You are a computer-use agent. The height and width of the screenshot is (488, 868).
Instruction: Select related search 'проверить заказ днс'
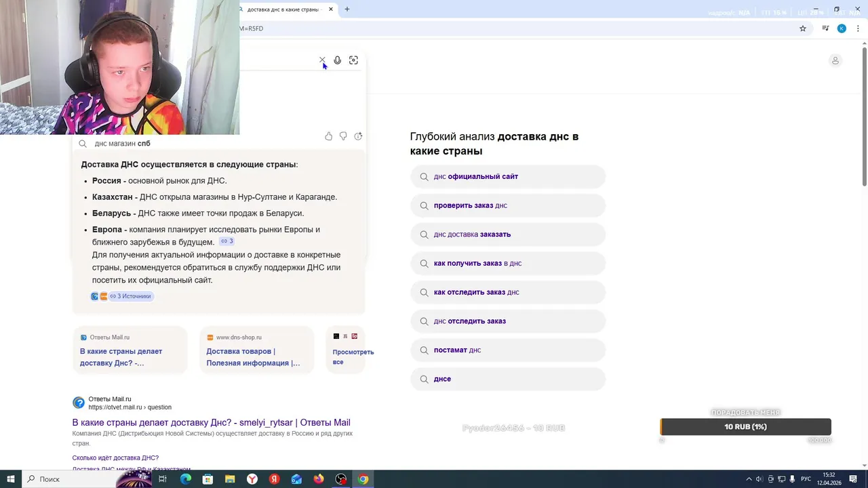tap(508, 205)
